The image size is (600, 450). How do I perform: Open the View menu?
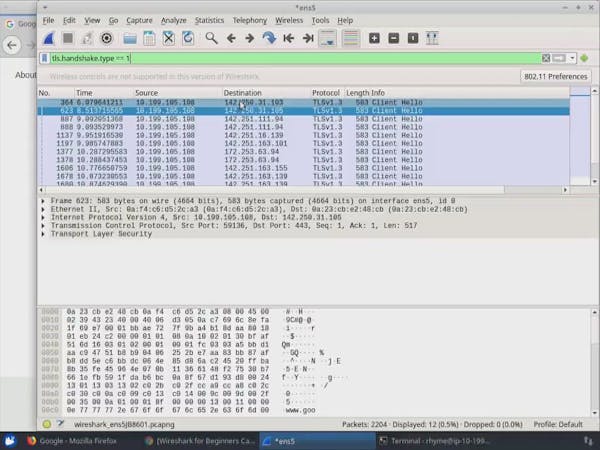(92, 20)
